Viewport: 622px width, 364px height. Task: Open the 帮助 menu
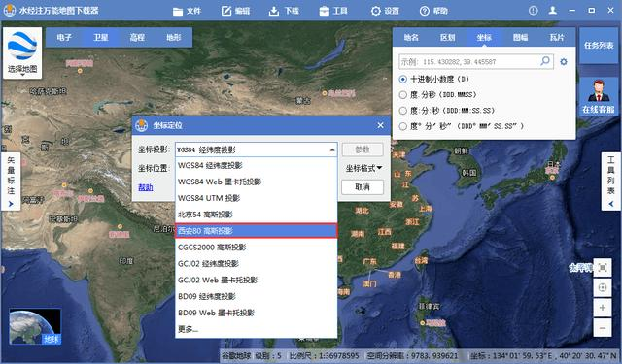(x=433, y=11)
